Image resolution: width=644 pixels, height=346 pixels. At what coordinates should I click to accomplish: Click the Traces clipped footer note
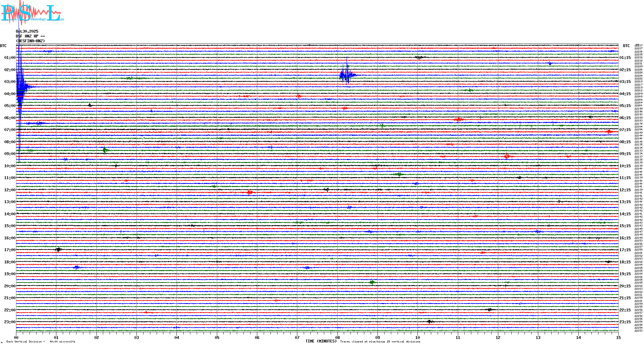click(x=380, y=342)
